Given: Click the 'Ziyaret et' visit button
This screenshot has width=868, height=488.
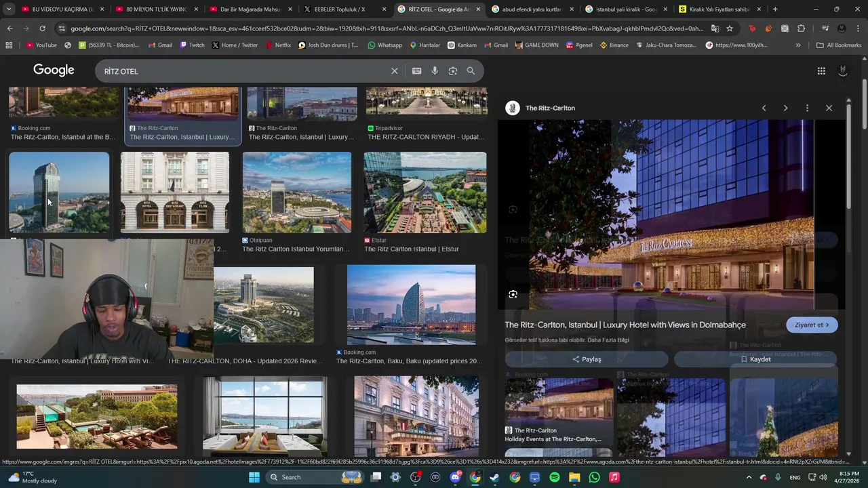Looking at the screenshot, I should [x=812, y=325].
